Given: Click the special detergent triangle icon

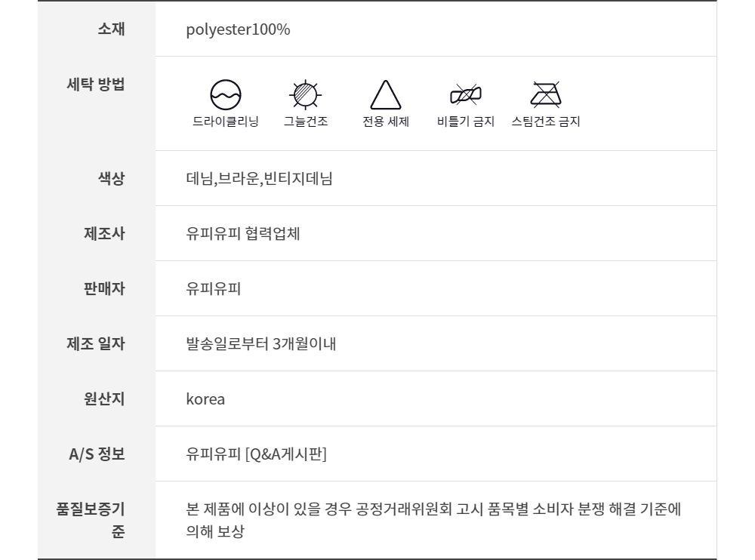Looking at the screenshot, I should 385,95.
